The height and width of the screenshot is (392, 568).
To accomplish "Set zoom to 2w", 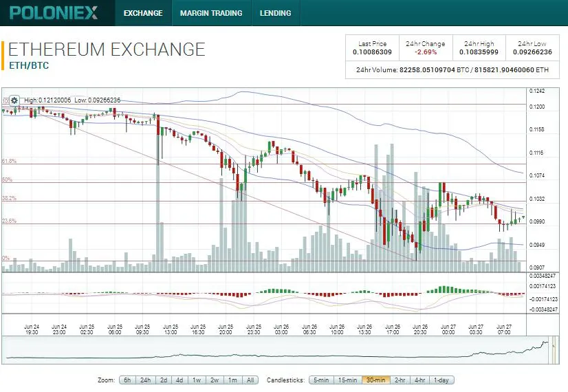I will tap(215, 380).
